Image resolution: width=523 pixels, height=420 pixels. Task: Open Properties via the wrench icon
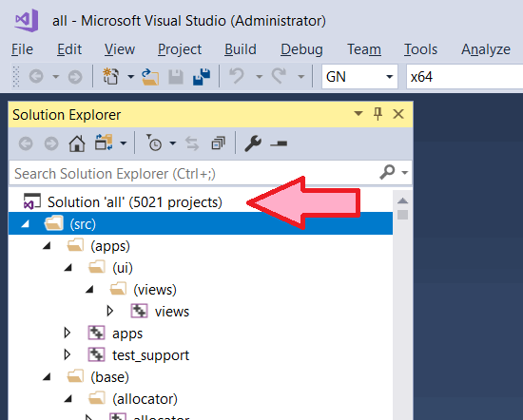point(253,143)
